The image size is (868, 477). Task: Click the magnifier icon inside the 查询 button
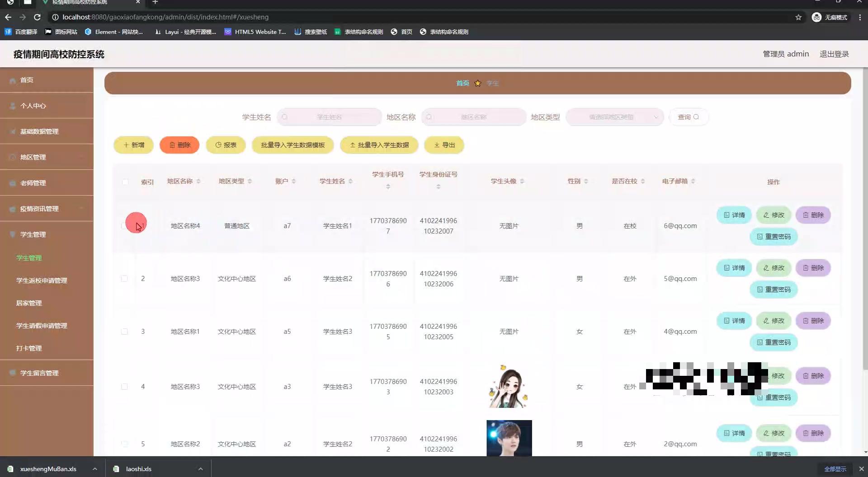click(696, 117)
